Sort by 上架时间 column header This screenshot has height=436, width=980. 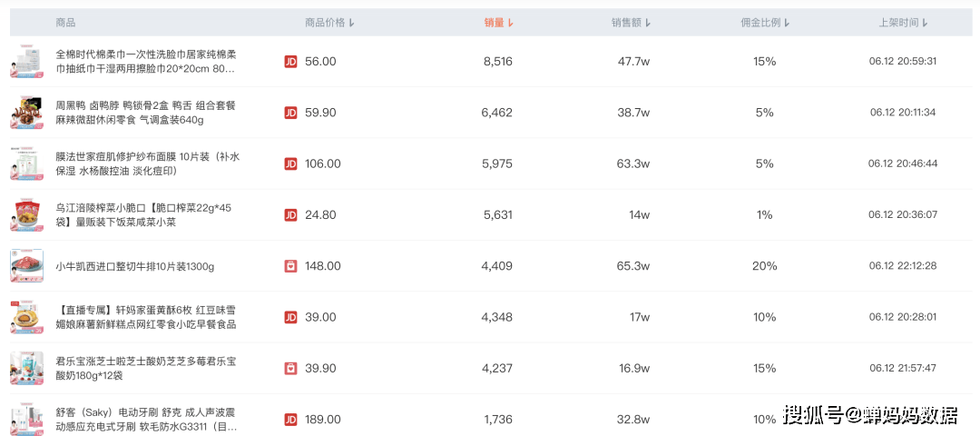[x=903, y=23]
